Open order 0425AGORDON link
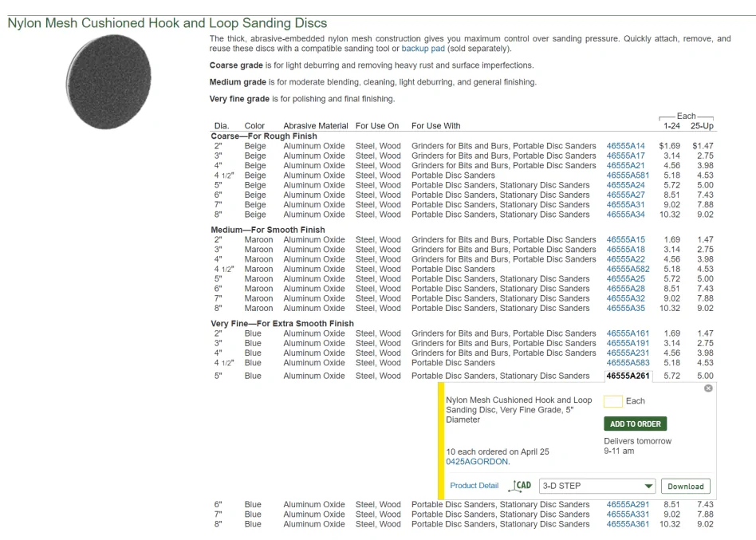This screenshot has height=540, width=756. click(477, 461)
